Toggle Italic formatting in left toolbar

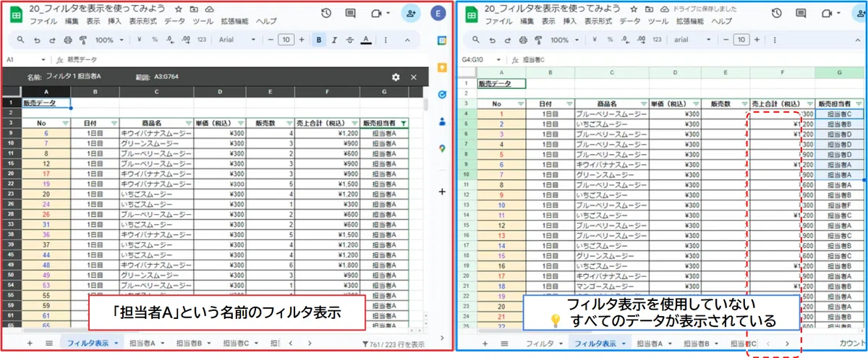(x=334, y=40)
